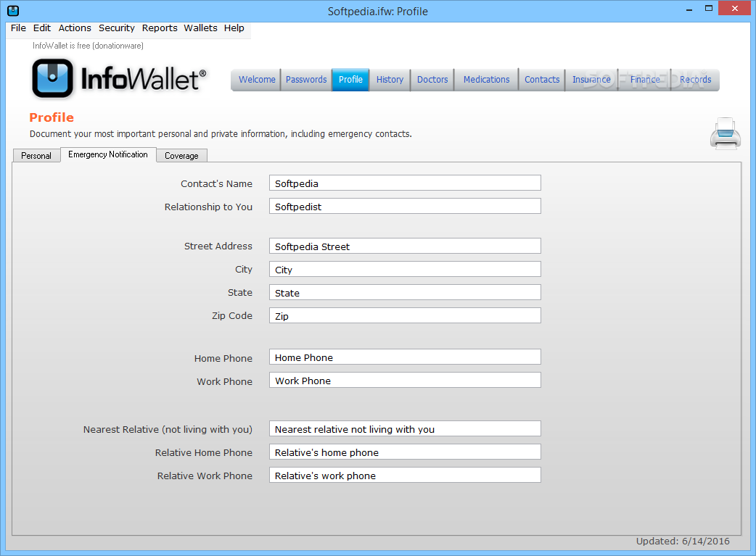
Task: Click the Contact's Name field
Action: pyautogui.click(x=405, y=183)
